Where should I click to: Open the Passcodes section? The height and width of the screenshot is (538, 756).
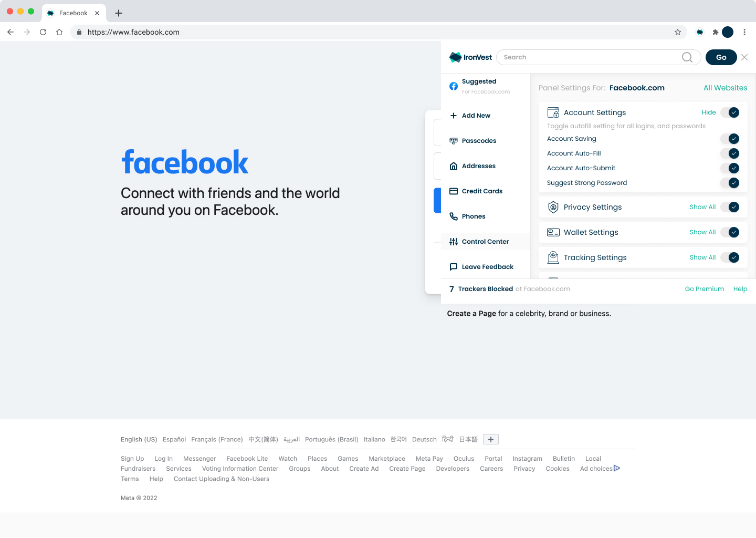[x=486, y=141]
